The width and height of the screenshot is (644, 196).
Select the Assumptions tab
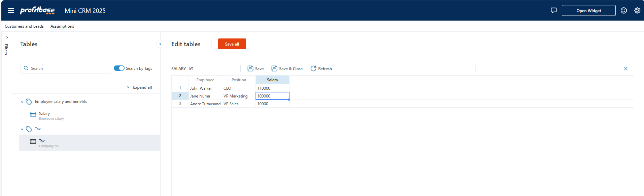[62, 26]
